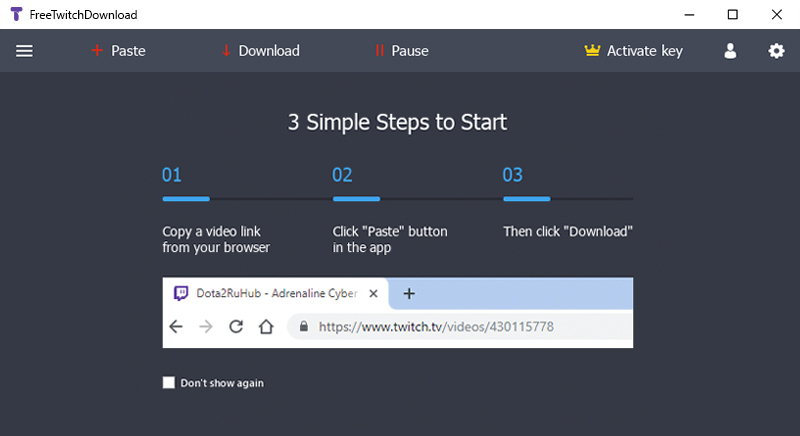
Task: Click the step number 03
Action: click(x=512, y=175)
